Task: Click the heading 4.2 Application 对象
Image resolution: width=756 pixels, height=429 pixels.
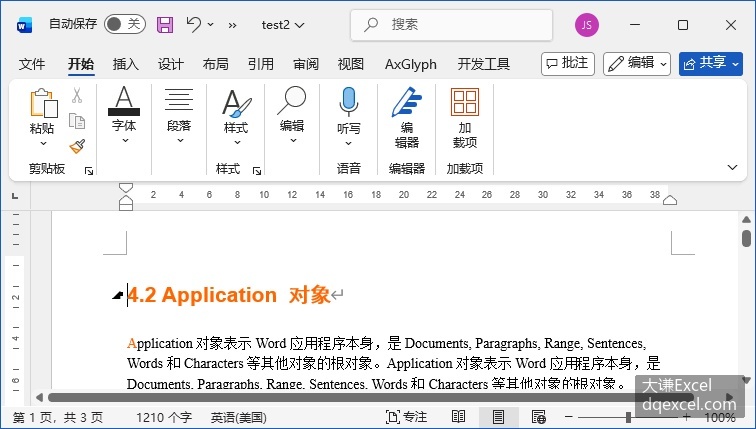Action: coord(229,295)
